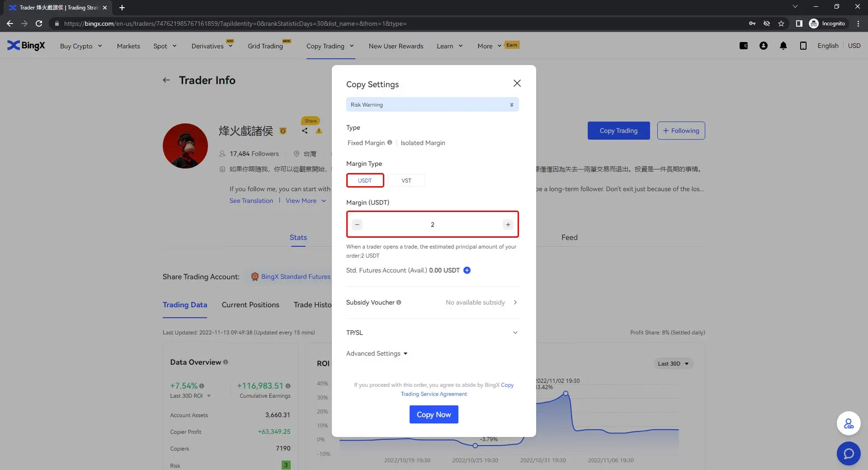868x470 pixels.
Task: Decrease margin with the minus button
Action: click(357, 225)
